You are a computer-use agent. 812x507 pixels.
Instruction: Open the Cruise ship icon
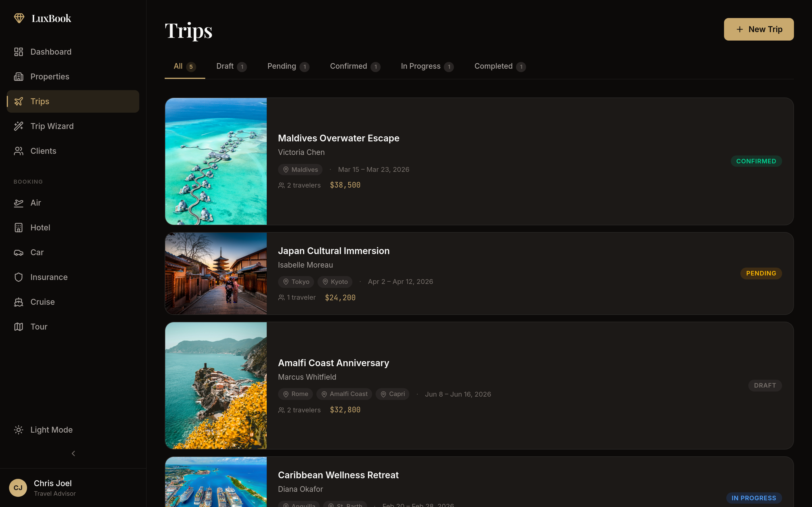(18, 302)
